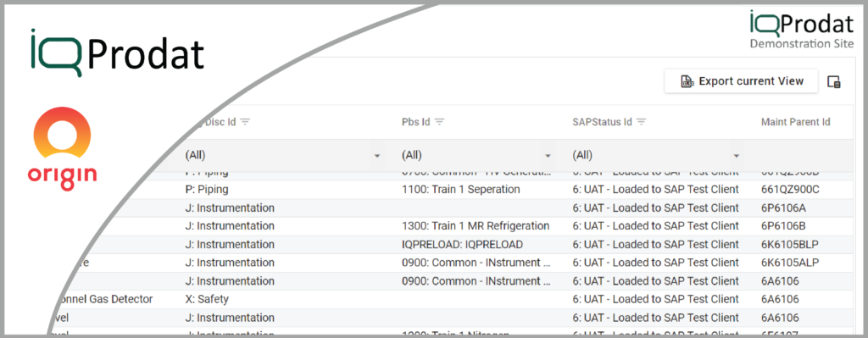Click the large IQProdat logo

point(118,52)
